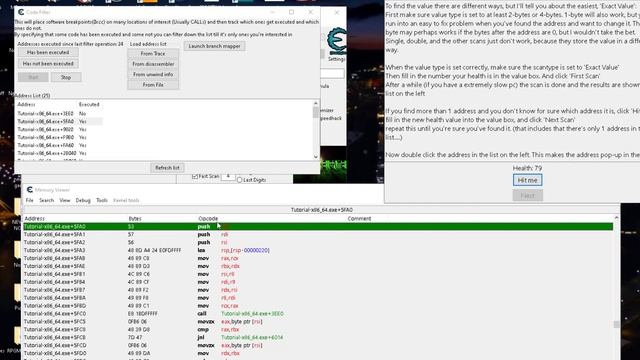Refresh the Code Filter address list
The height and width of the screenshot is (360, 640).
167,168
